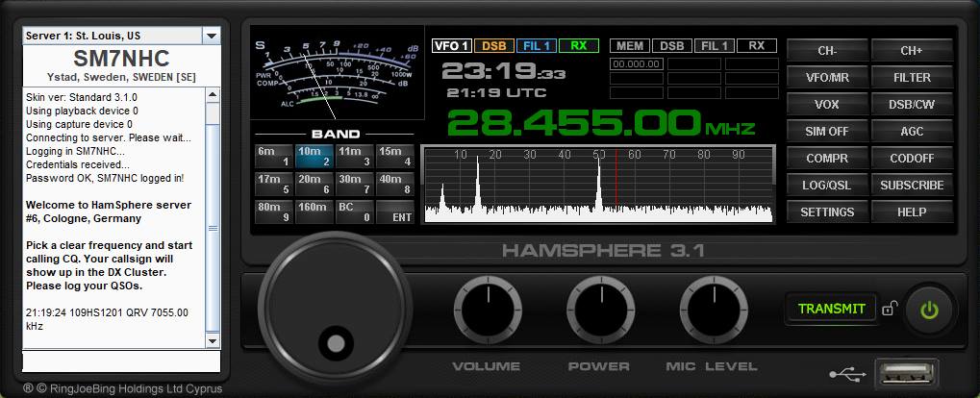Click the chat log scroll up arrow
980x398 pixels.
(214, 95)
